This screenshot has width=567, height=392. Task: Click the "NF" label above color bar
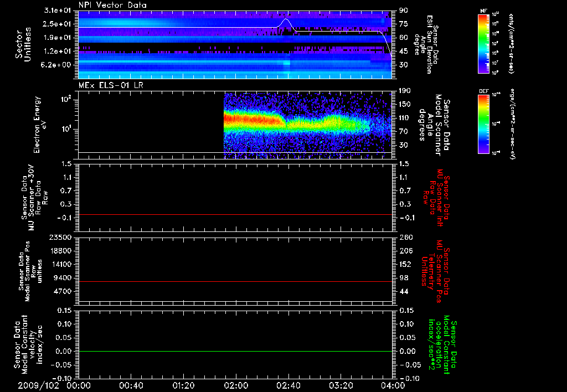pyautogui.click(x=483, y=11)
